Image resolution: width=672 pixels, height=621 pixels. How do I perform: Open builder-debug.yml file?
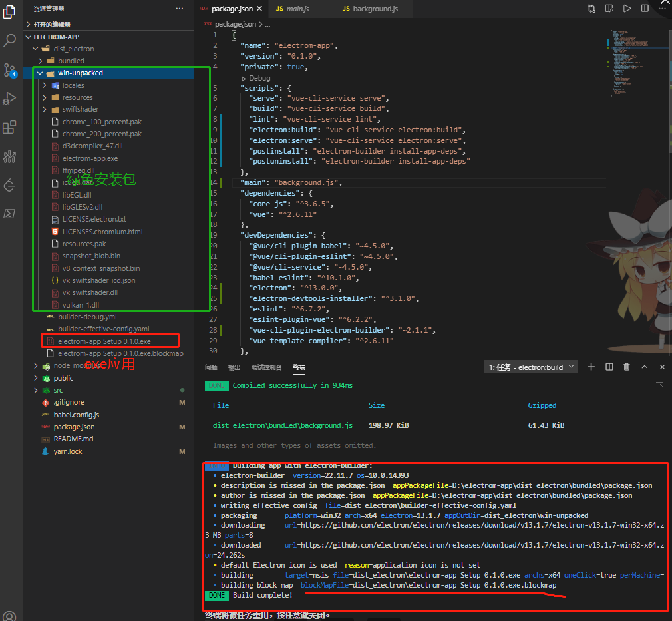click(109, 317)
